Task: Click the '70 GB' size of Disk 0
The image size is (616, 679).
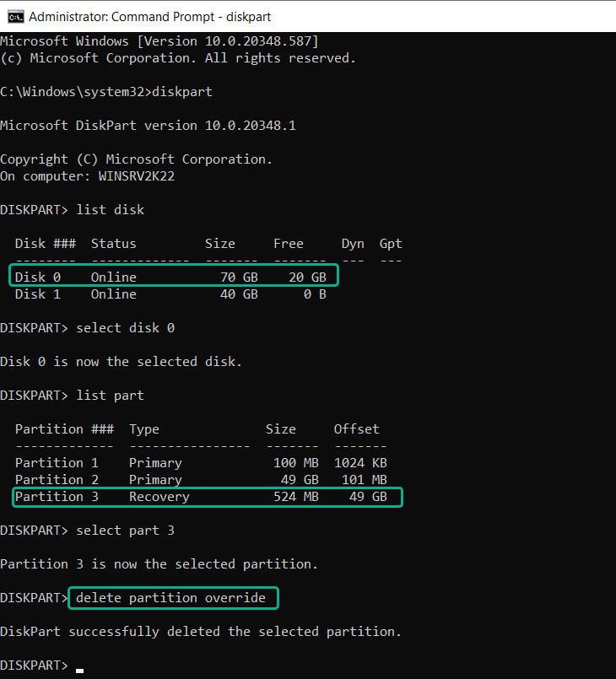Action: pyautogui.click(x=239, y=278)
